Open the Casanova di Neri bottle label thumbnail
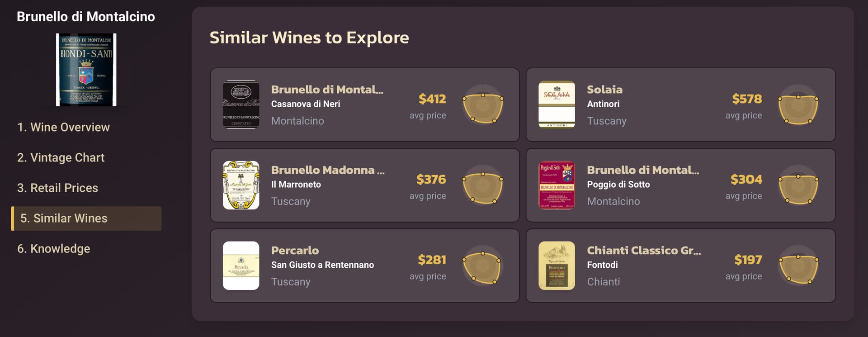 [241, 105]
